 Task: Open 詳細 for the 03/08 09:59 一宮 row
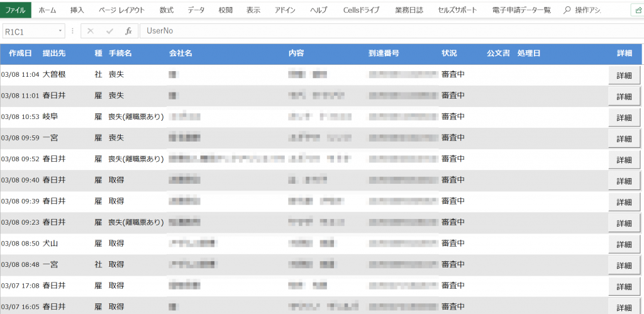coord(625,139)
